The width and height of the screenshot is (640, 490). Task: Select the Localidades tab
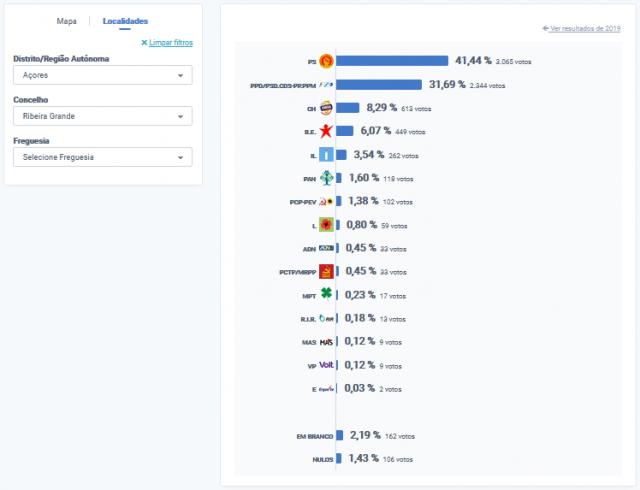coord(126,21)
